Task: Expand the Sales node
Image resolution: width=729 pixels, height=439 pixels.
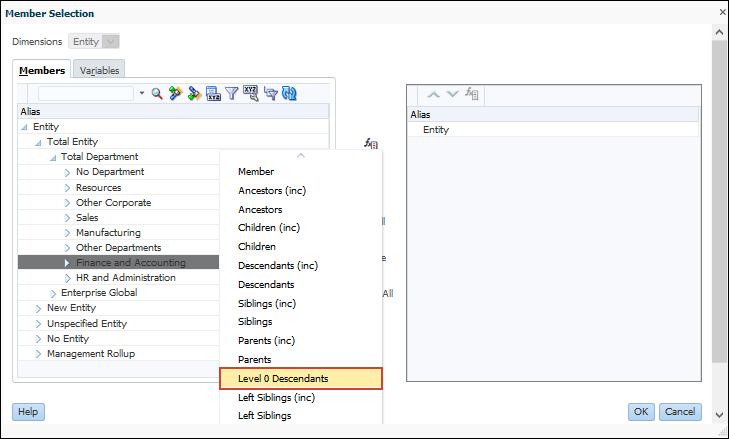Action: (67, 218)
